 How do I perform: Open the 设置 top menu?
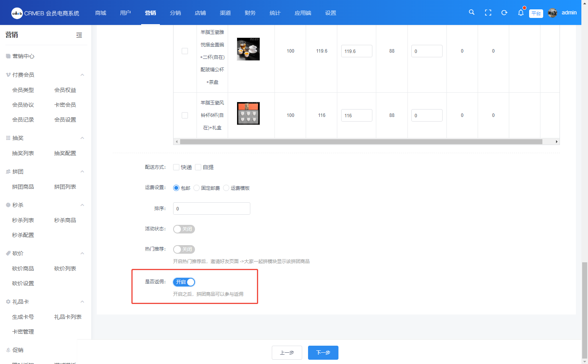pyautogui.click(x=331, y=13)
